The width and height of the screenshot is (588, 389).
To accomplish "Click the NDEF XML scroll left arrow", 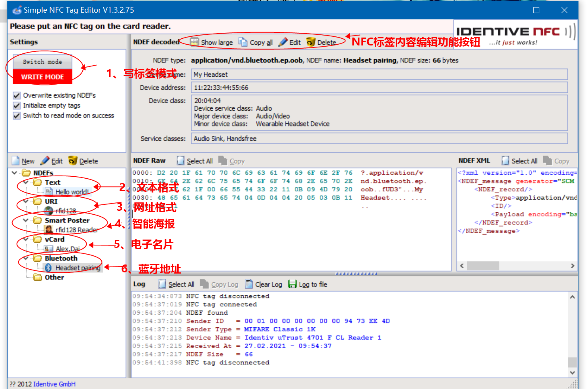I will [462, 266].
